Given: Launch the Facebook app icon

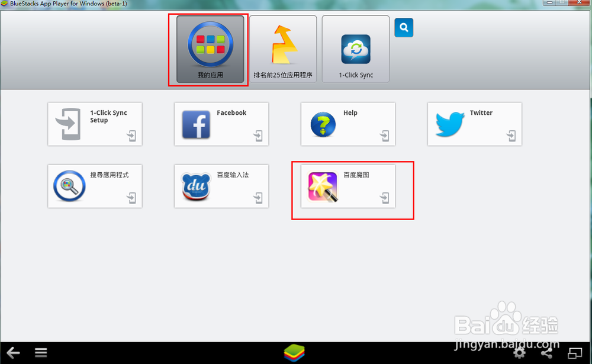Looking at the screenshot, I should 196,125.
